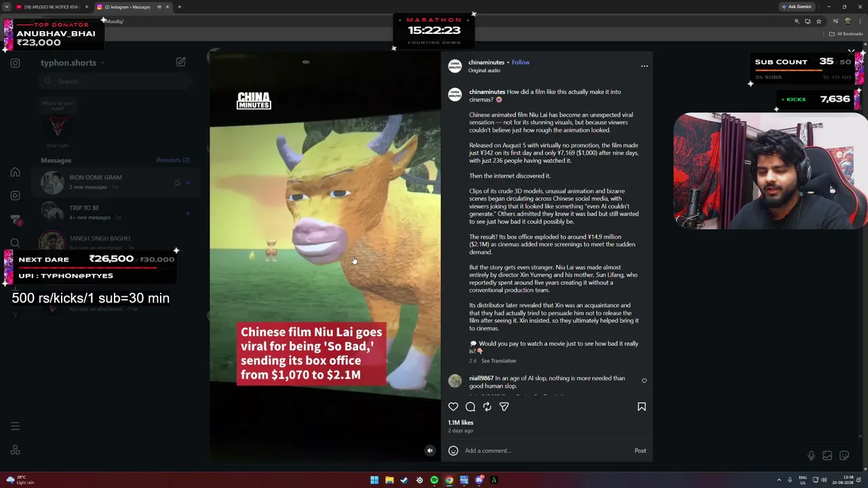
Task: Open the tab search dropdown in Chrome
Action: [x=5, y=7]
